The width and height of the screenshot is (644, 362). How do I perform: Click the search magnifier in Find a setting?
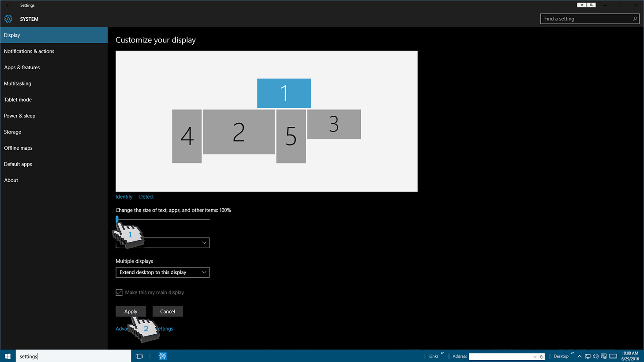pyautogui.click(x=635, y=19)
